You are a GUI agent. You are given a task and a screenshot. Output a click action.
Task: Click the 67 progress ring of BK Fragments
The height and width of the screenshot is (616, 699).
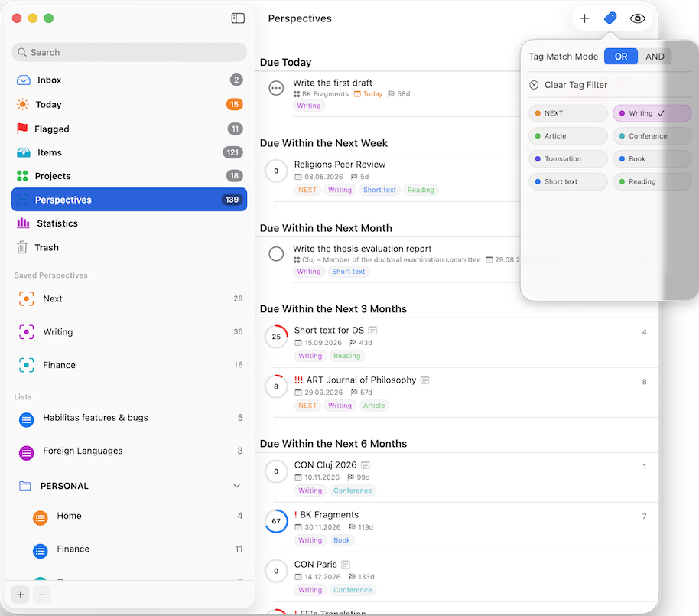tap(276, 521)
